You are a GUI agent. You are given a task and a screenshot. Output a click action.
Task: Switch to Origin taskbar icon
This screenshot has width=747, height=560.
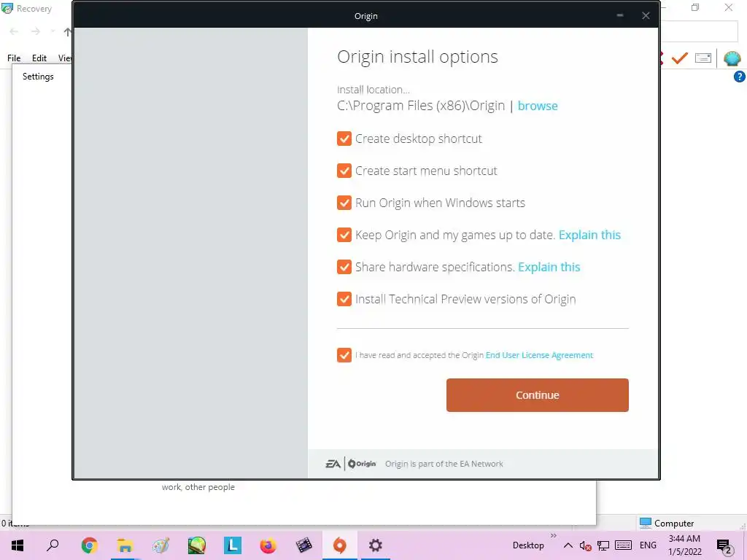click(340, 545)
